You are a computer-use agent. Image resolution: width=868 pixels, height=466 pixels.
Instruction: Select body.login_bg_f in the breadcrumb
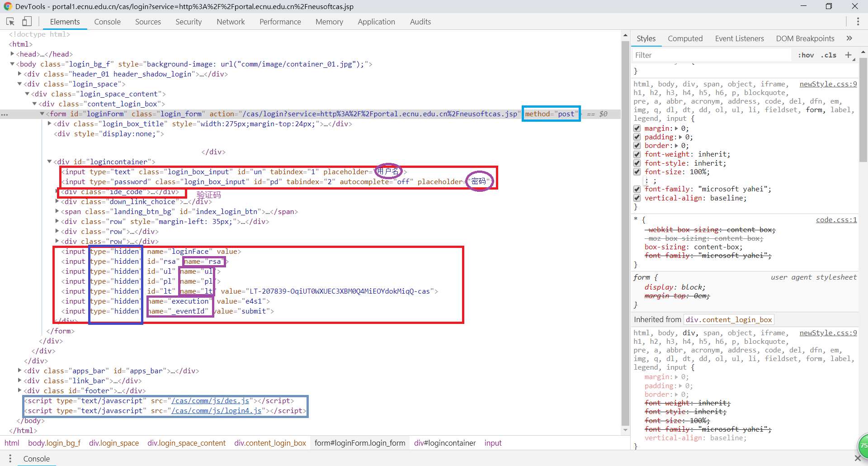(54, 443)
